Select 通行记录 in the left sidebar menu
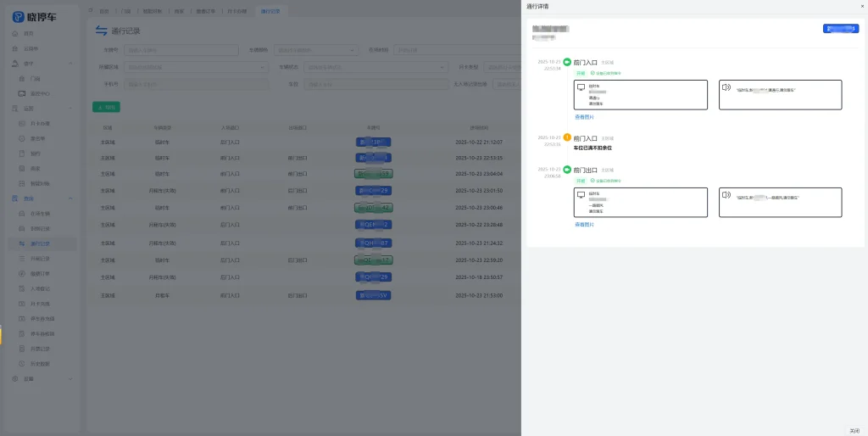This screenshot has width=868, height=436. 41,243
